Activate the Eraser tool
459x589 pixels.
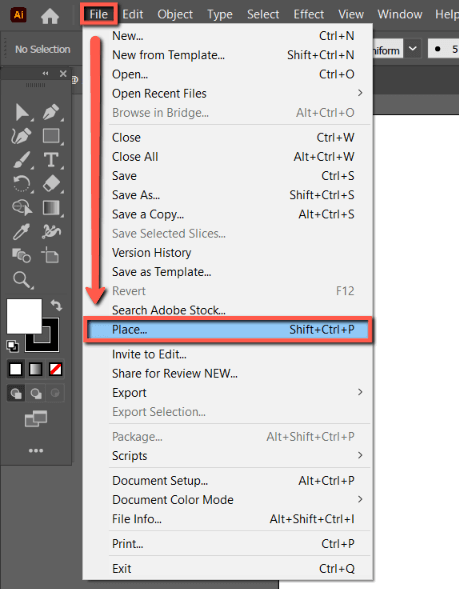[x=51, y=184]
